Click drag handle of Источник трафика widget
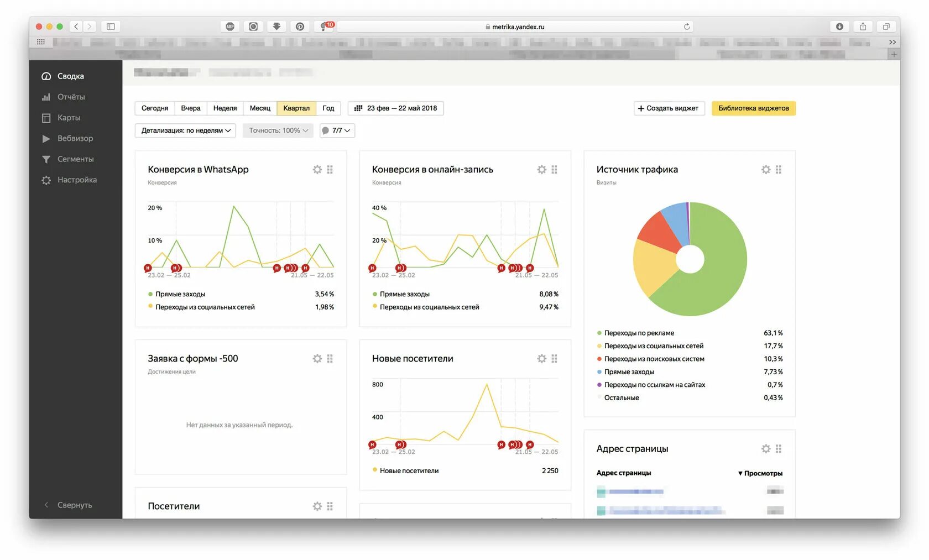The width and height of the screenshot is (929, 560). coord(779,170)
